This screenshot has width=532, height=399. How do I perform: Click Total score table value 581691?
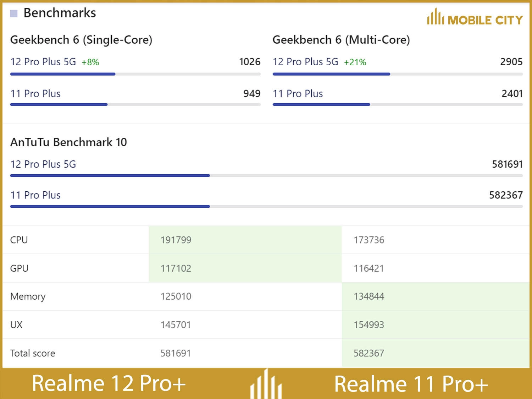pos(176,353)
